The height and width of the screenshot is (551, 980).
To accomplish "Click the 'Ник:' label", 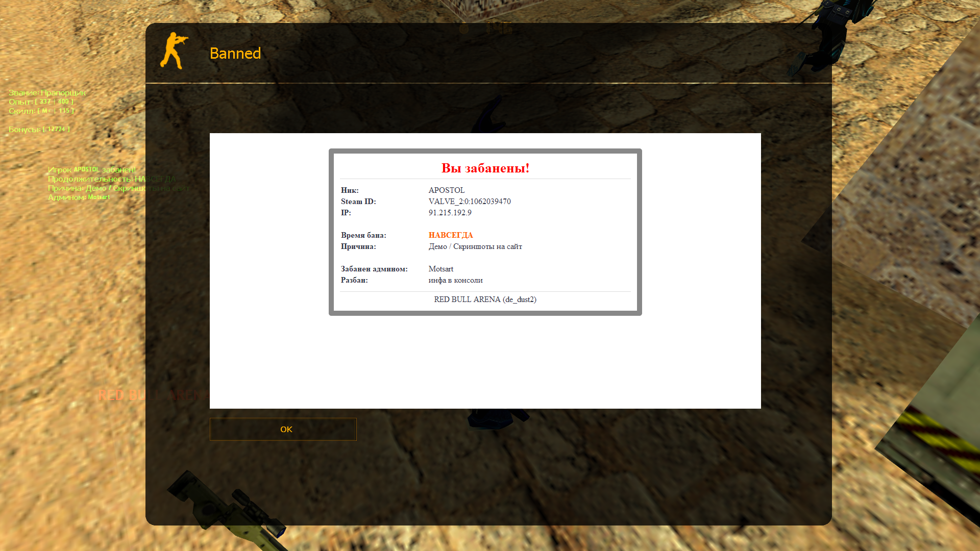I will (x=350, y=190).
